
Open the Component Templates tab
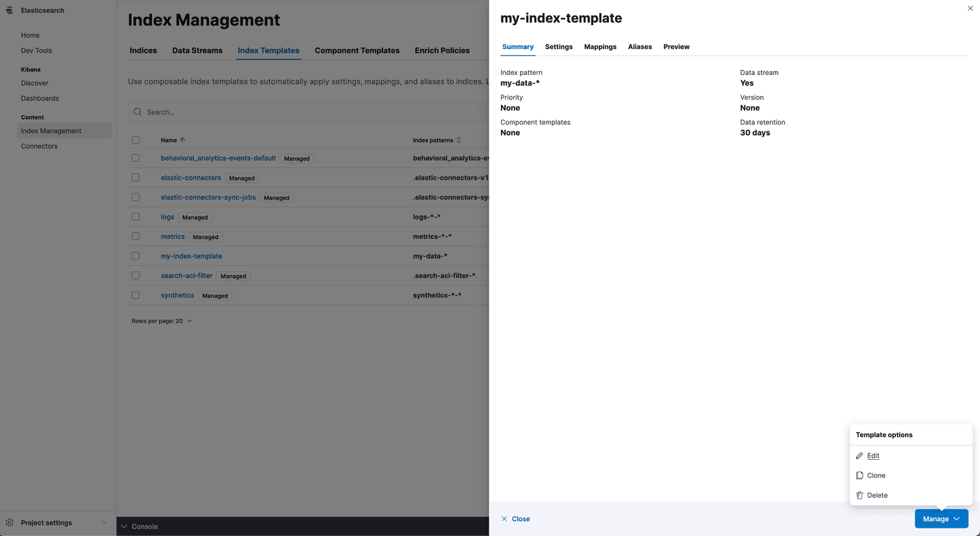coord(357,50)
